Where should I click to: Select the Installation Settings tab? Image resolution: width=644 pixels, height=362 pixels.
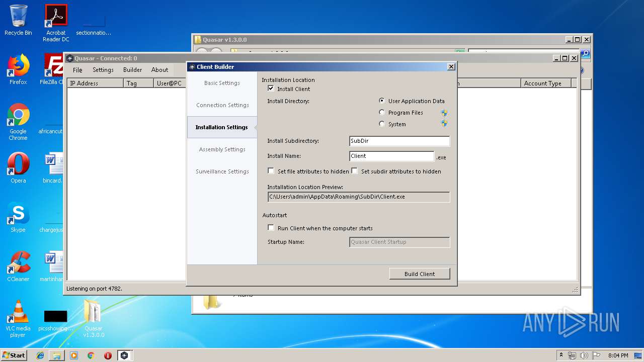[222, 127]
